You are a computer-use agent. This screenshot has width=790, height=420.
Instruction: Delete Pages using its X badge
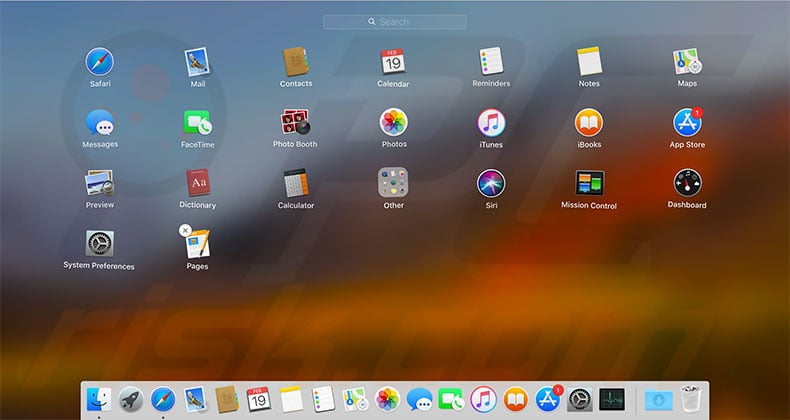tap(185, 231)
